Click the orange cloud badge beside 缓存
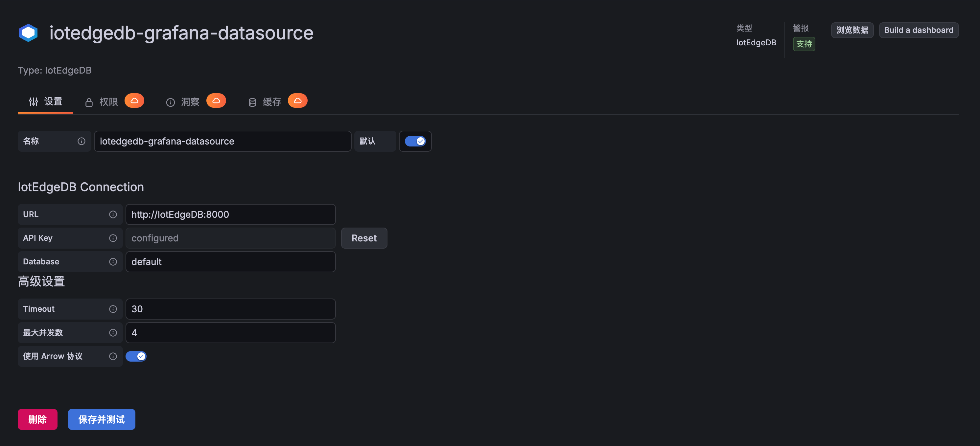The width and height of the screenshot is (980, 446). click(x=297, y=101)
